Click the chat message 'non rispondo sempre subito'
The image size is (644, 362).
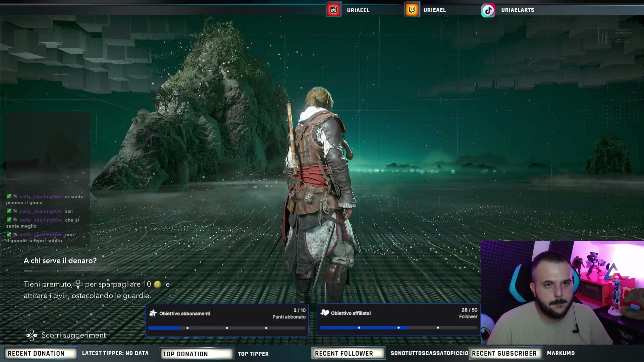point(40,238)
